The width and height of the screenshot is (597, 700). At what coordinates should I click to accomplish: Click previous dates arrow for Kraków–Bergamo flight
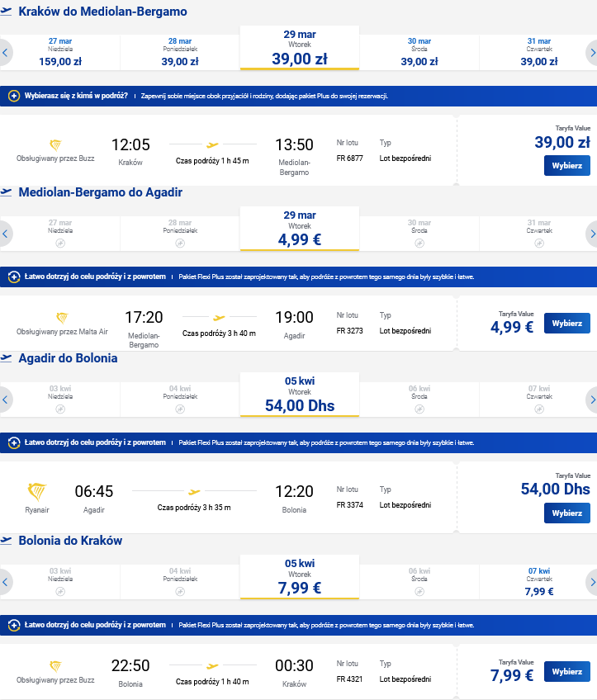point(5,53)
